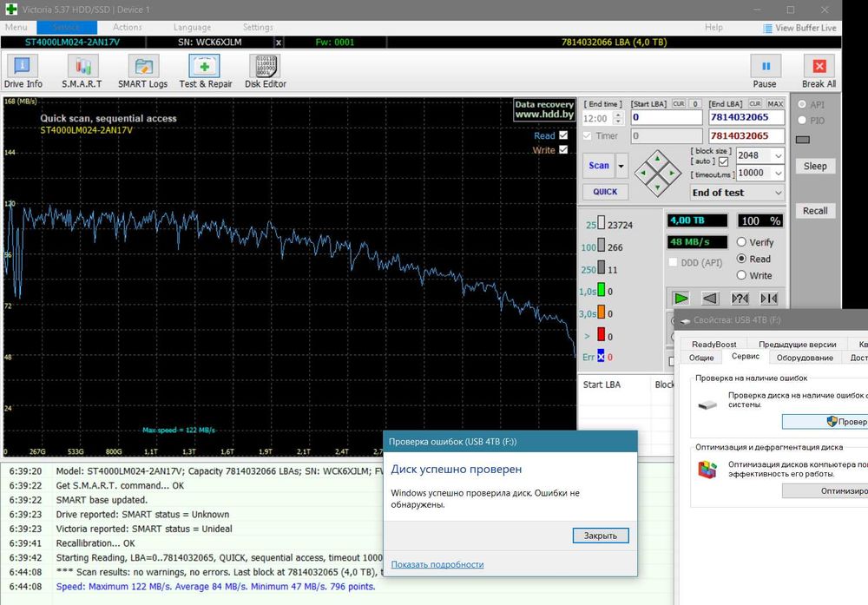Expand the End of test dropdown
Viewport: 868px width, 605px height.
click(x=777, y=193)
